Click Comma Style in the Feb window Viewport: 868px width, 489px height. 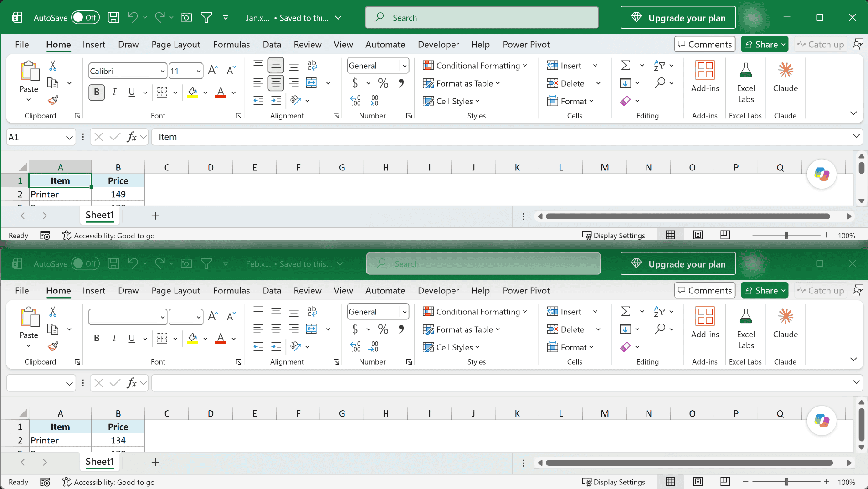pos(401,329)
